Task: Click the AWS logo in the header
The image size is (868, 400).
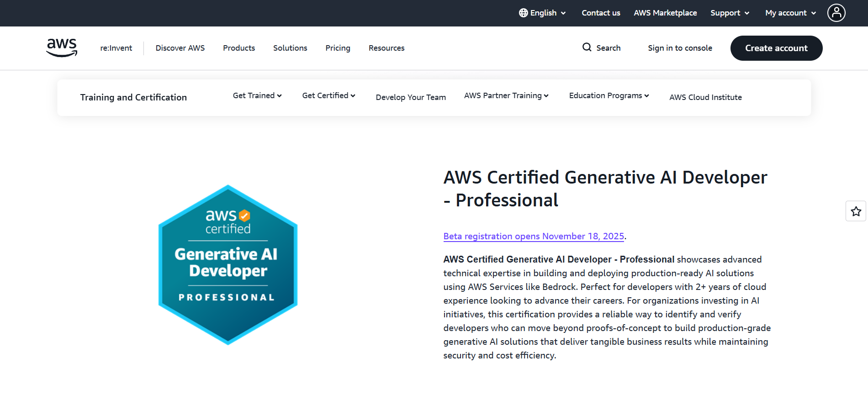Action: coord(62,47)
